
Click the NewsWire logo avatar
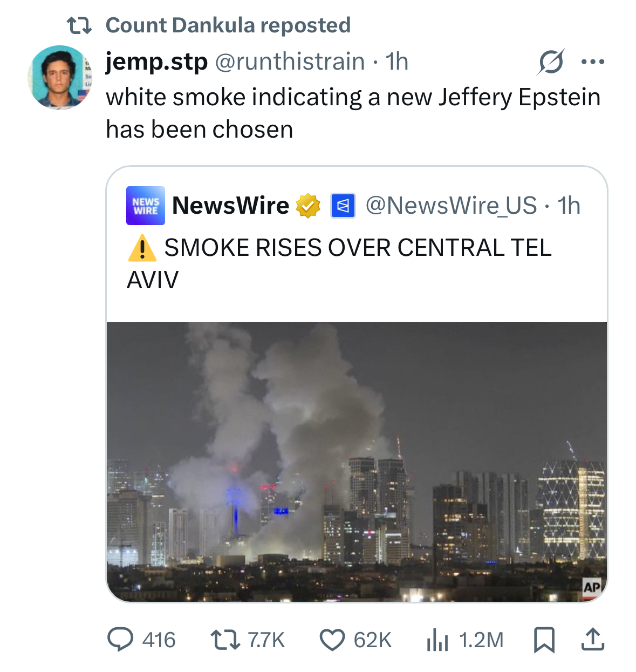(x=145, y=206)
